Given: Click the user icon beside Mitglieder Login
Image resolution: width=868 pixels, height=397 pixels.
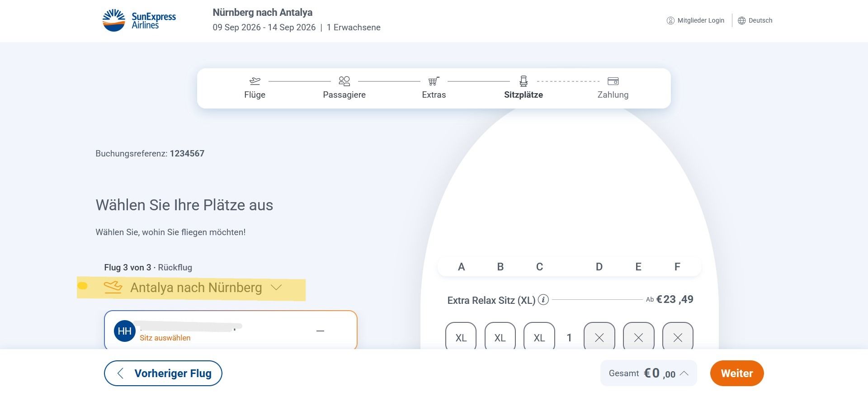Looking at the screenshot, I should tap(670, 20).
